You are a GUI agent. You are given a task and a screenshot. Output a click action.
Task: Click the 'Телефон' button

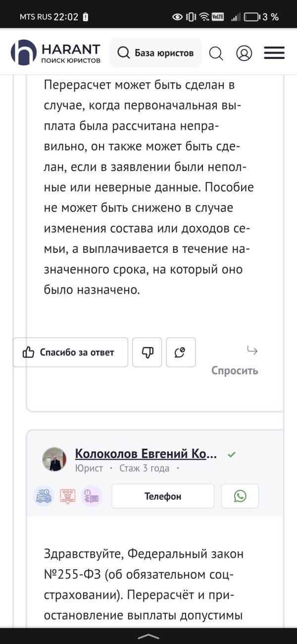[162, 496]
